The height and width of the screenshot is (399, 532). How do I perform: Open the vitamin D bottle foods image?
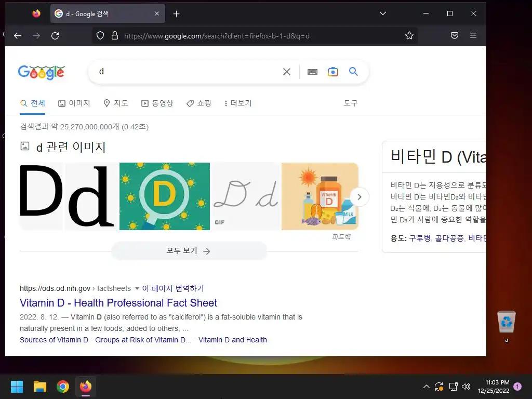[x=320, y=196]
